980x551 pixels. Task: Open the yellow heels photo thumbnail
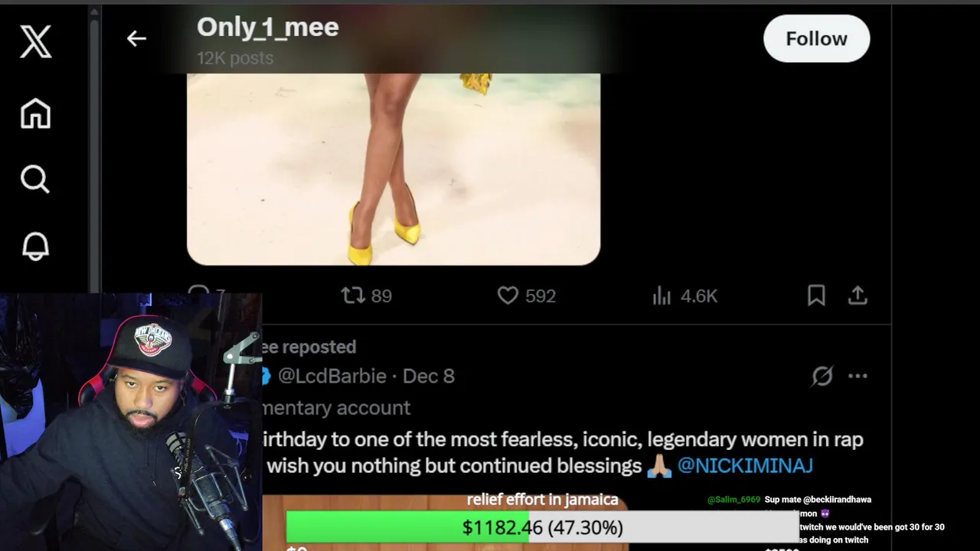click(394, 169)
